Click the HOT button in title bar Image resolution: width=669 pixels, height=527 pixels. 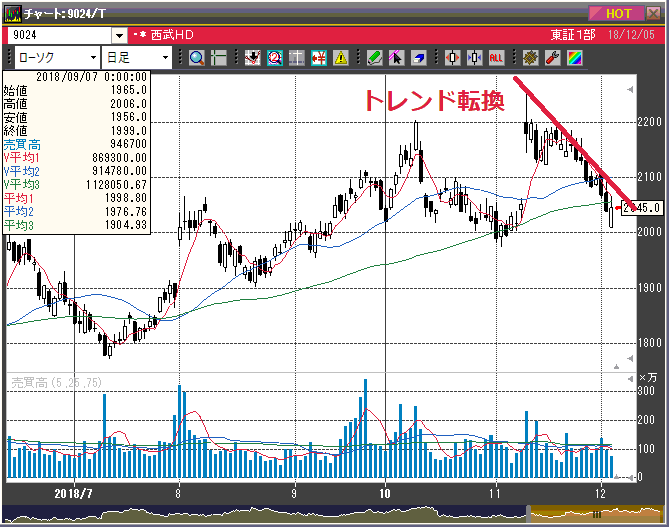click(616, 14)
